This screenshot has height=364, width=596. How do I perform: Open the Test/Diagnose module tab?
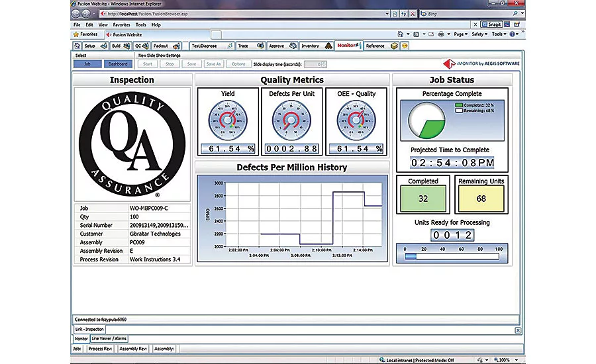pos(212,46)
